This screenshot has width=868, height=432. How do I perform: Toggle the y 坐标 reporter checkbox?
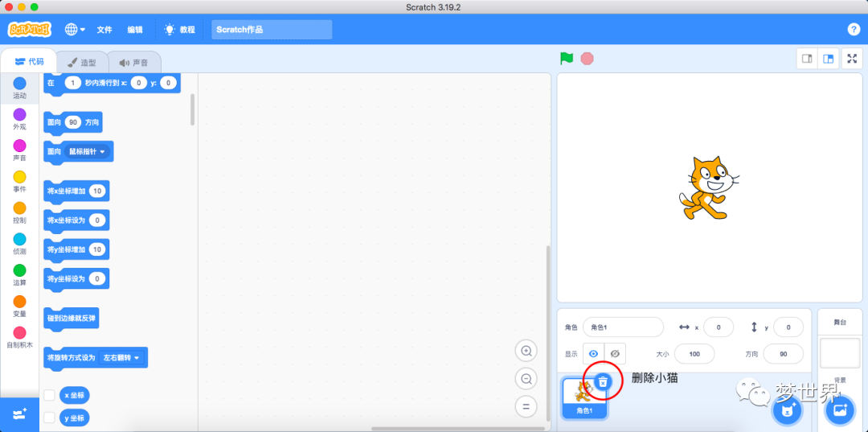click(x=49, y=418)
